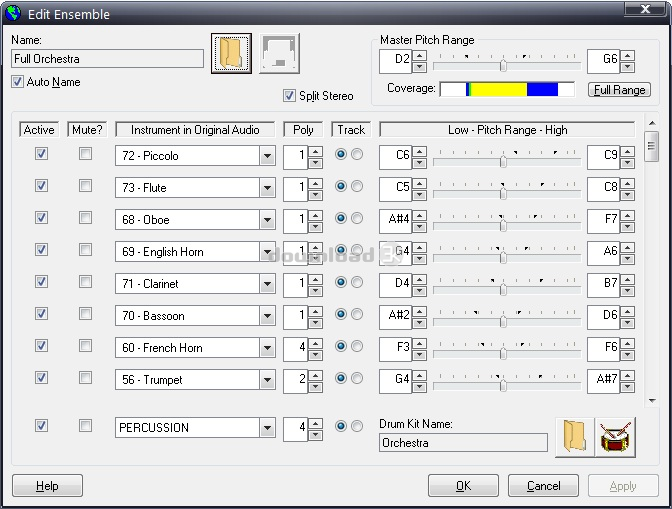Screen dimensions: 672x509
Task: Expand the 71 - Clarinet instrument dropdown
Action: coord(267,284)
